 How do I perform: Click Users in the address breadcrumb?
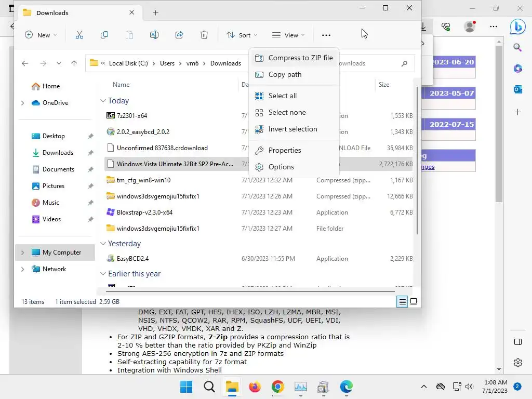point(167,63)
